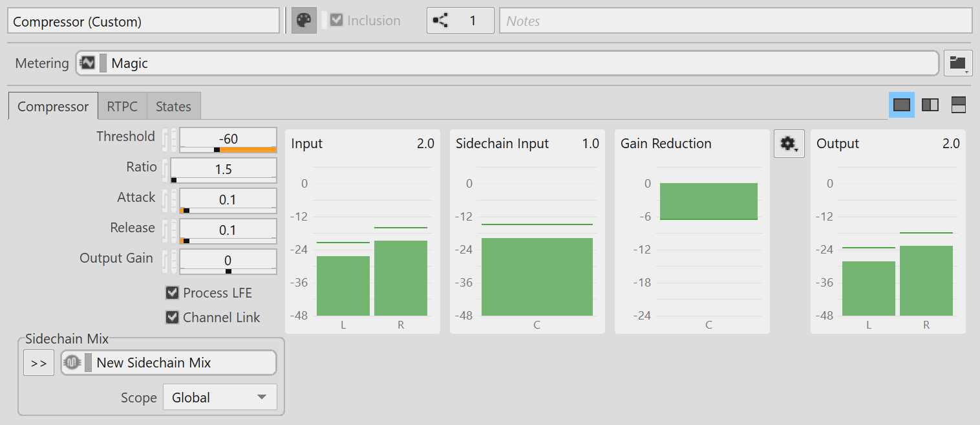Open the Metering browse folder icon
Image resolution: width=980 pixels, height=425 pixels.
pos(957,63)
